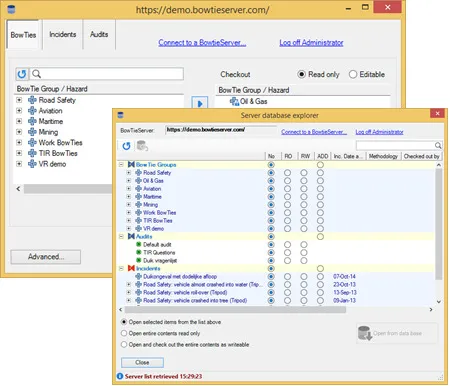Click Connect to a BowtieServer in the main window
Screen dimensions: 450x386
[x=202, y=43]
